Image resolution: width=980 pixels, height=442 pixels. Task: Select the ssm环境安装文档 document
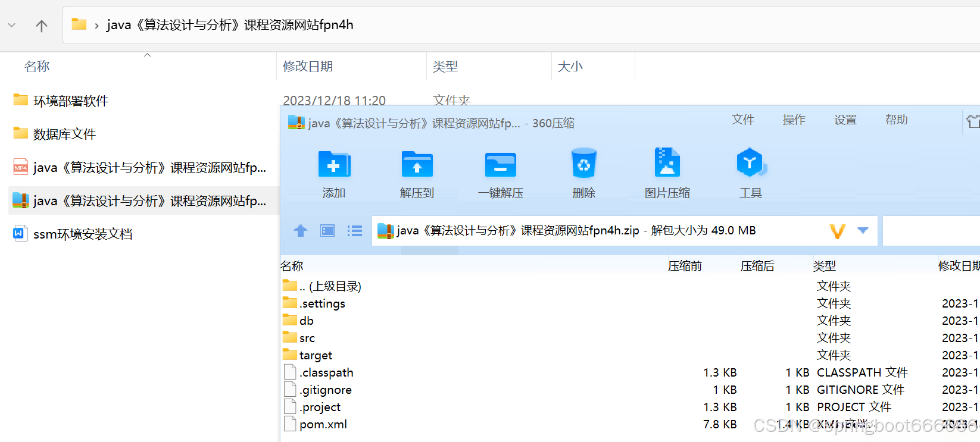point(73,234)
